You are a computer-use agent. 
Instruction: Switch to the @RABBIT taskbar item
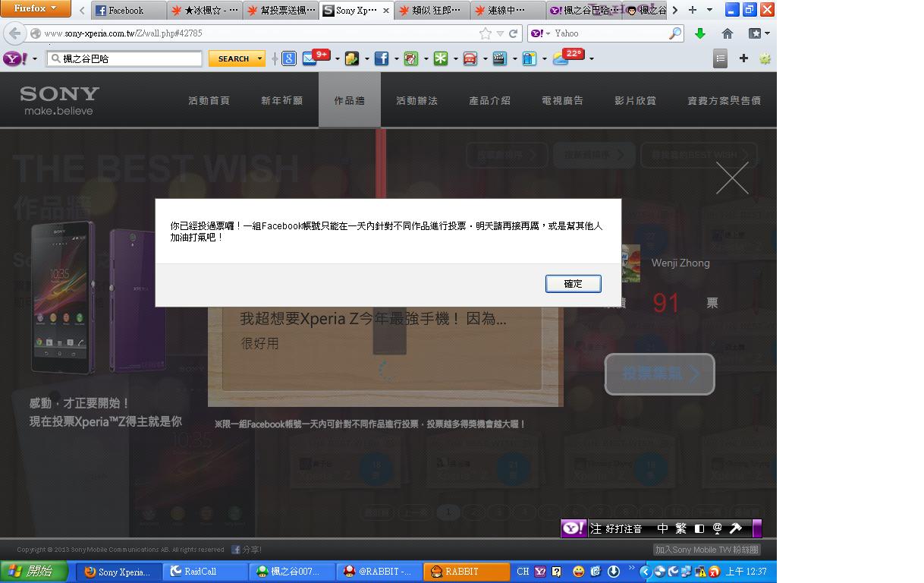(x=379, y=572)
